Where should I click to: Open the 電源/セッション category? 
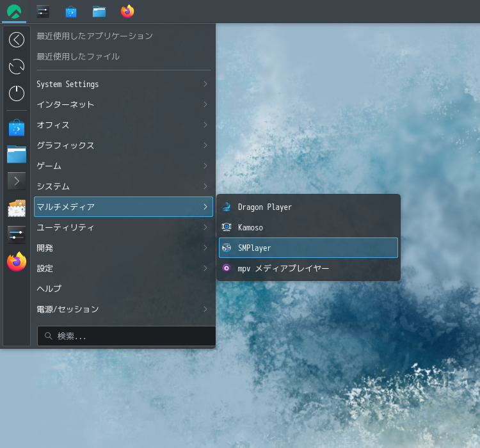(123, 309)
